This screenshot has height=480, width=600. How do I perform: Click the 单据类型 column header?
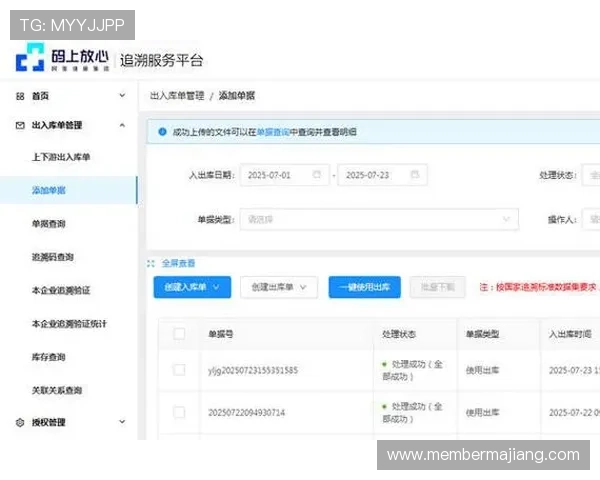pos(483,334)
